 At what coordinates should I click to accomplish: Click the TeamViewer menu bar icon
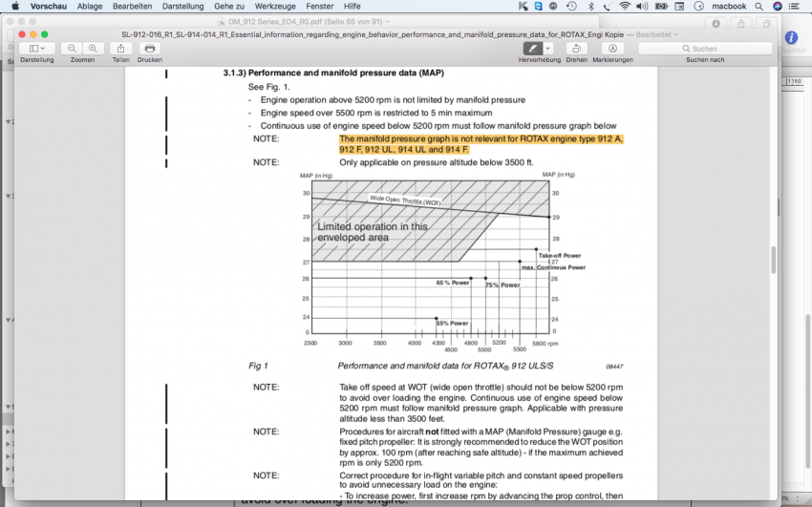(539, 7)
